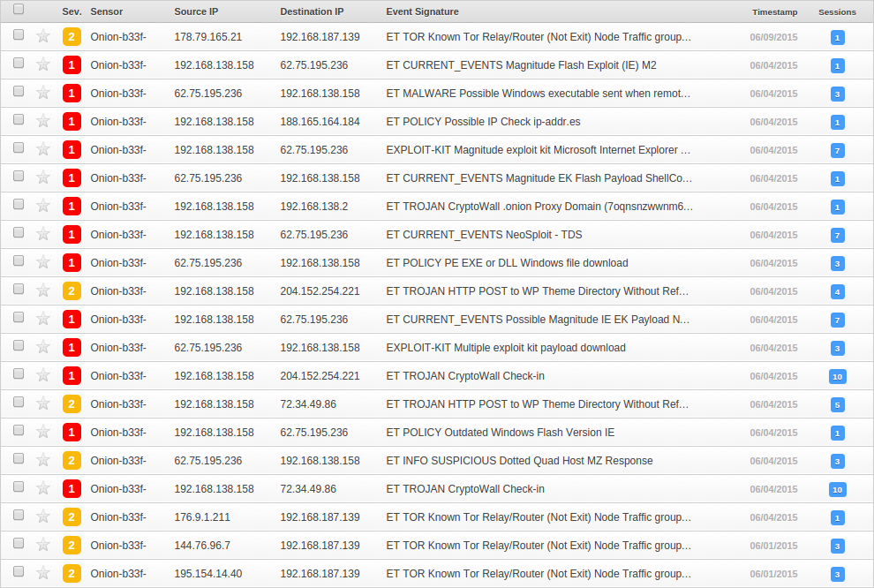Open the 10 sessions badge for 204.152.254.221 Check-in
Viewport: 874px width, 588px height.
coord(837,376)
